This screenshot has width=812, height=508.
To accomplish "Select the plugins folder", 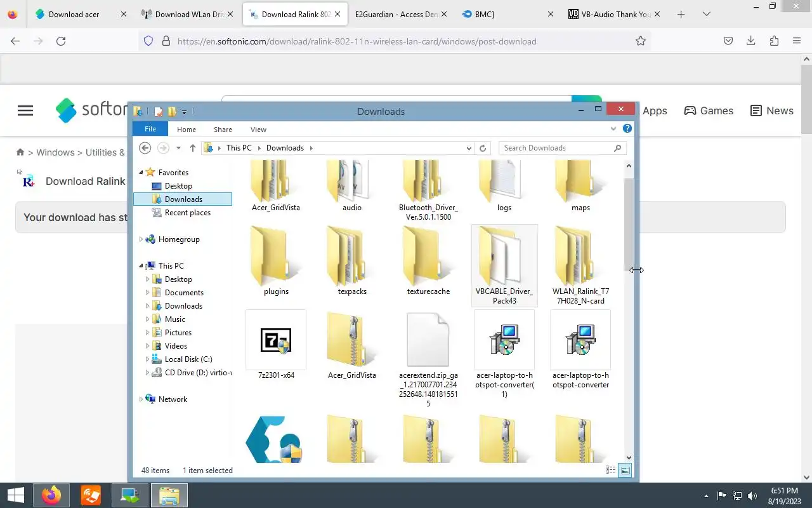I will [x=276, y=260].
